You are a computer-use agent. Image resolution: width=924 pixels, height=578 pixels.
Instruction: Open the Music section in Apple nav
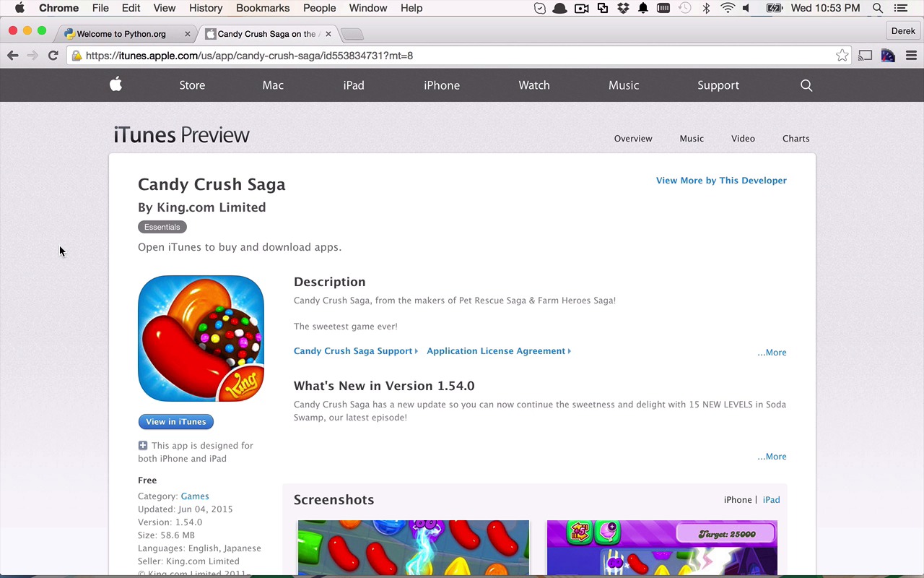click(624, 85)
